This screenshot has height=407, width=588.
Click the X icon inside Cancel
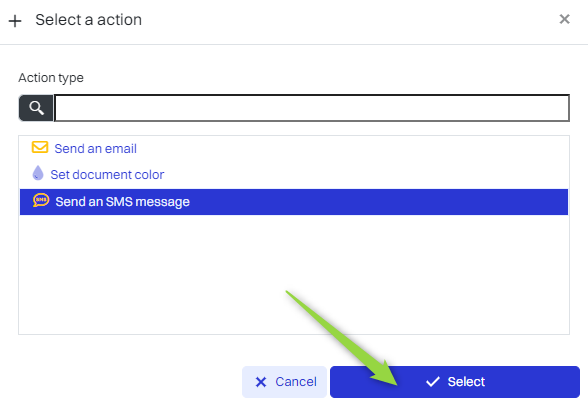(261, 382)
